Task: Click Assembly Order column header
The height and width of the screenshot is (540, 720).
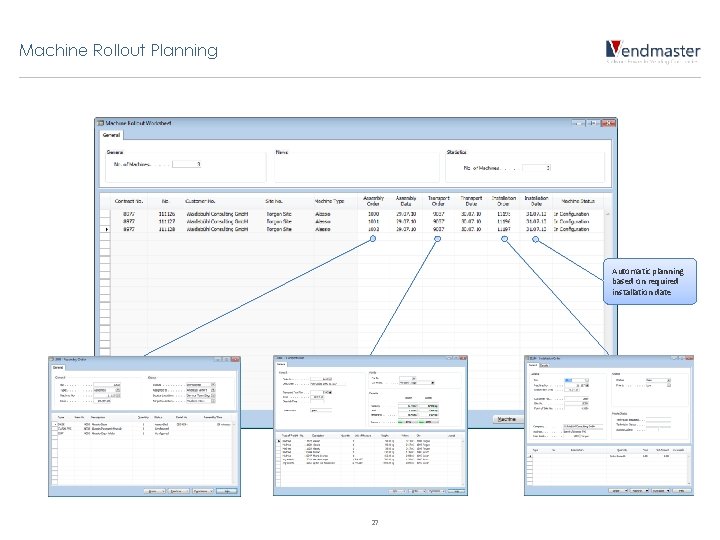Action: point(373,201)
